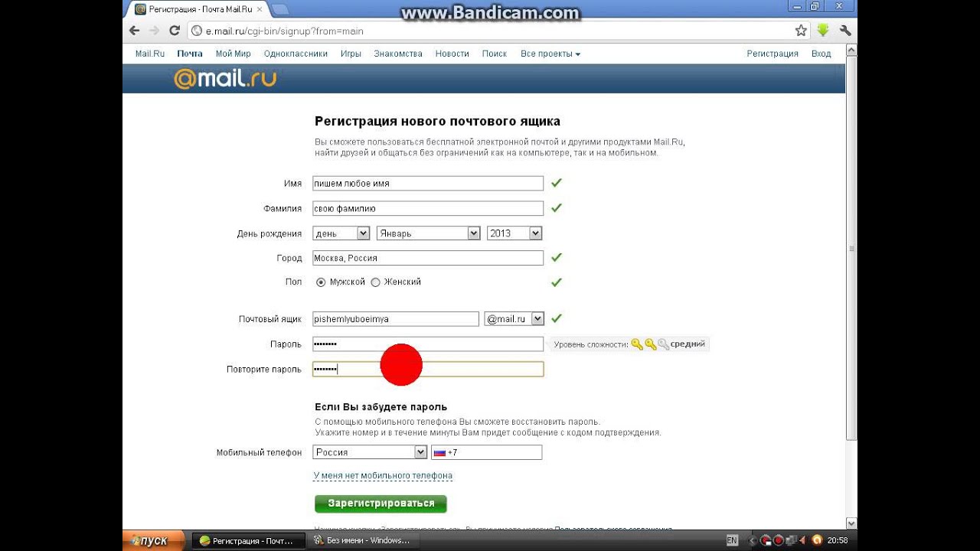Expand the Все проекты menu
The height and width of the screenshot is (551, 980).
tap(550, 54)
